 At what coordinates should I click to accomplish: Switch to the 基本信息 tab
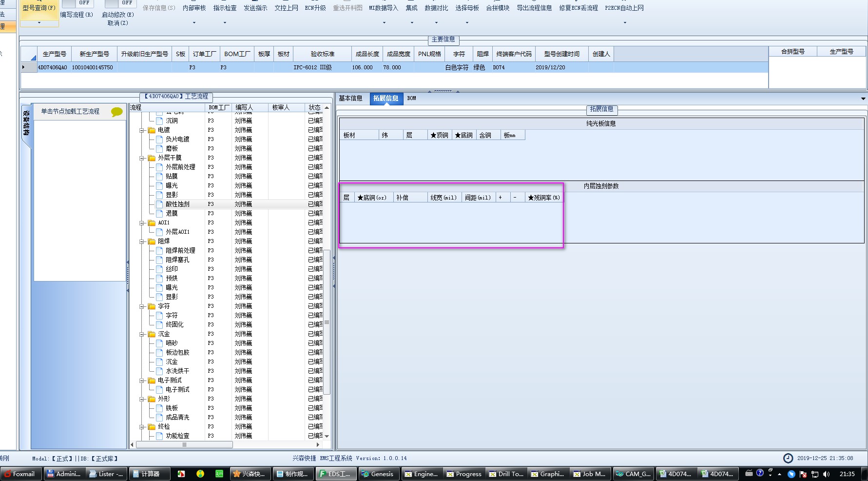350,98
